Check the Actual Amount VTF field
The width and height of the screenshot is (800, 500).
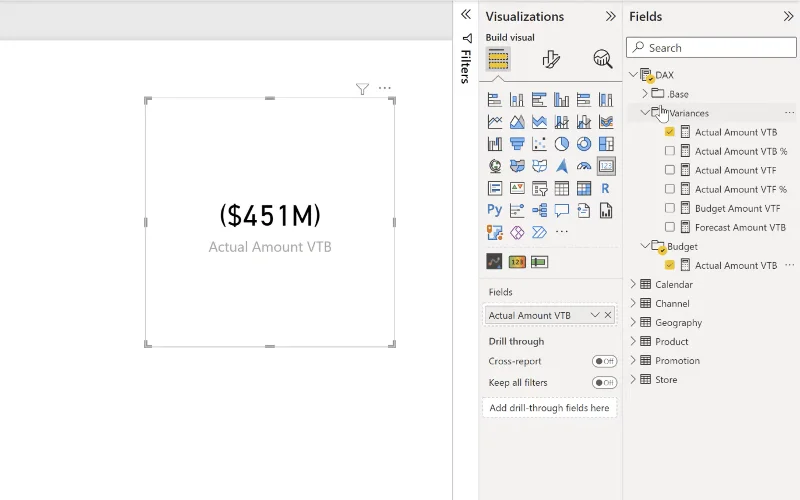point(669,170)
